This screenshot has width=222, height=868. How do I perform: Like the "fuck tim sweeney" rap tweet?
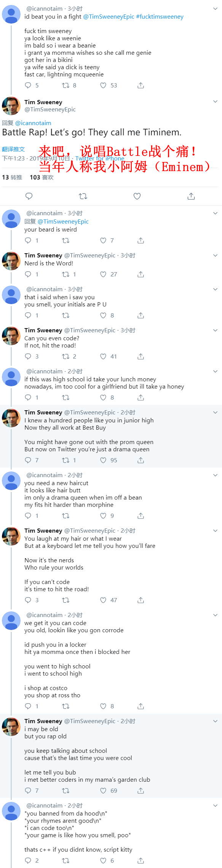click(x=103, y=86)
